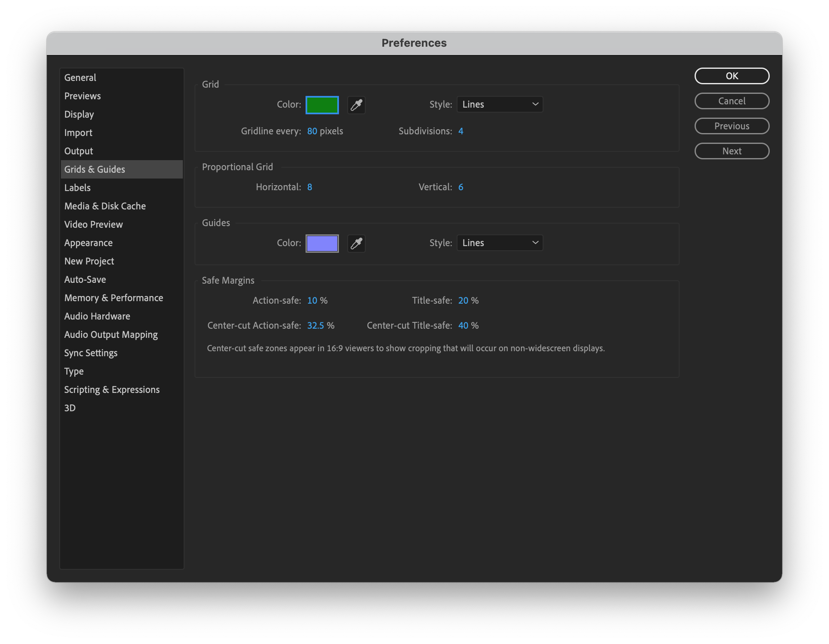Open Type preferences
This screenshot has width=829, height=644.
(x=122, y=371)
